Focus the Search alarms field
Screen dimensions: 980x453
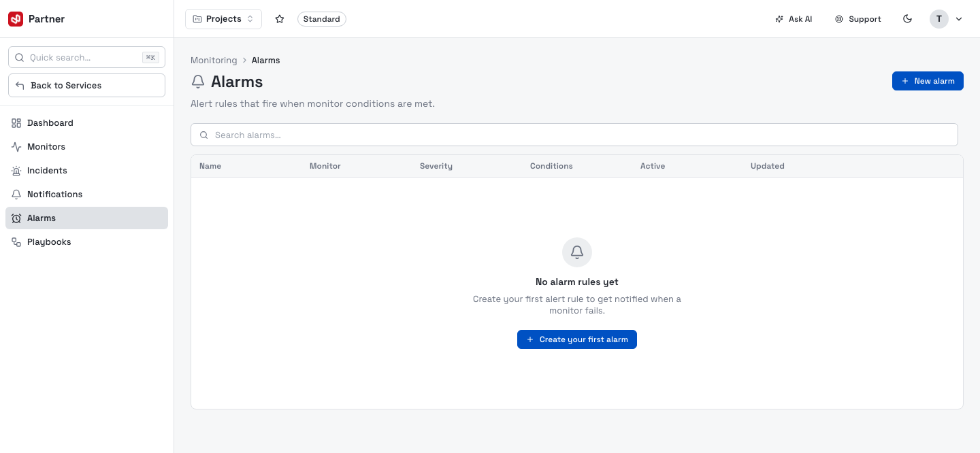click(x=574, y=135)
